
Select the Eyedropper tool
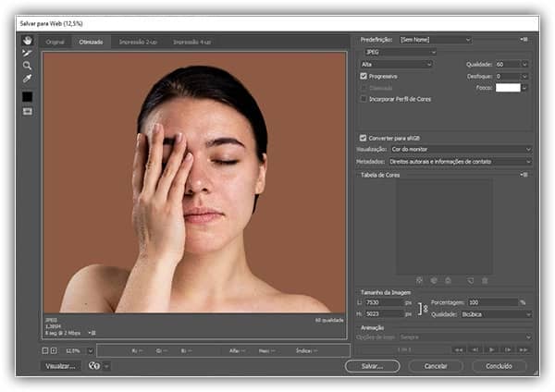click(27, 79)
